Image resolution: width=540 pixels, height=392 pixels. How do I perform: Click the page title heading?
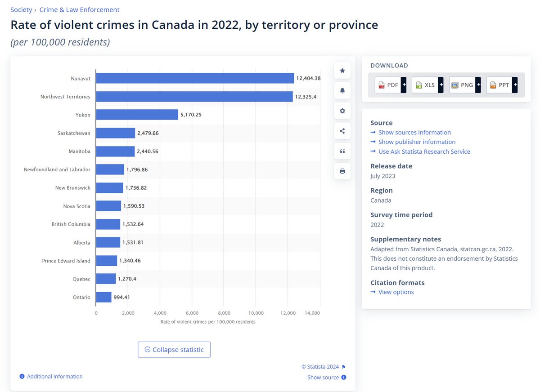[x=194, y=25]
